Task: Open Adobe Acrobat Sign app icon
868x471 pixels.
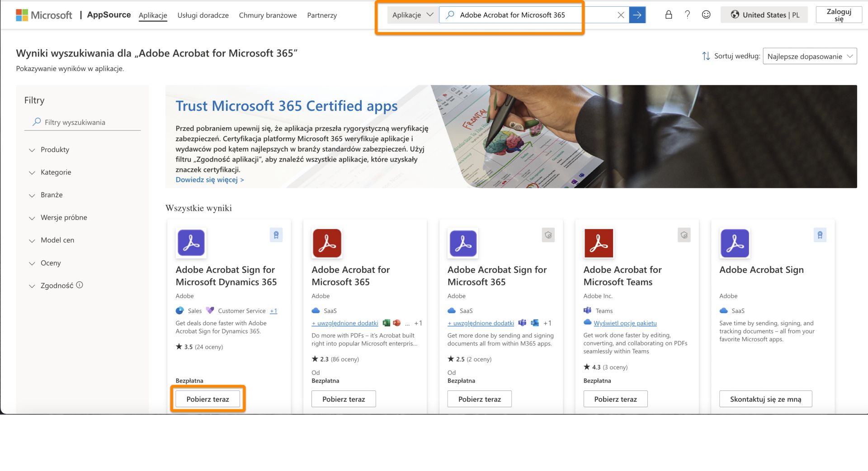Action: pyautogui.click(x=735, y=243)
